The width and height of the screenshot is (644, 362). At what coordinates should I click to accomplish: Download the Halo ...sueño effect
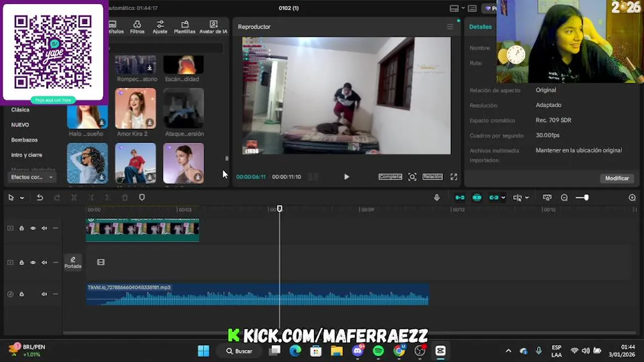tap(102, 123)
